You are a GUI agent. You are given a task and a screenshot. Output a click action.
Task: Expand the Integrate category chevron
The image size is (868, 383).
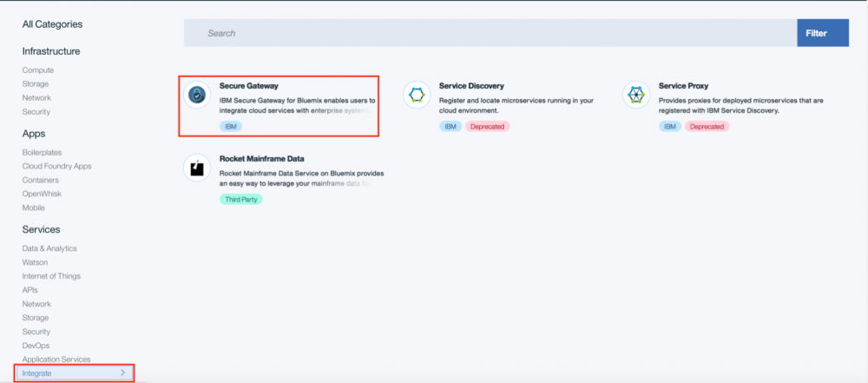123,373
